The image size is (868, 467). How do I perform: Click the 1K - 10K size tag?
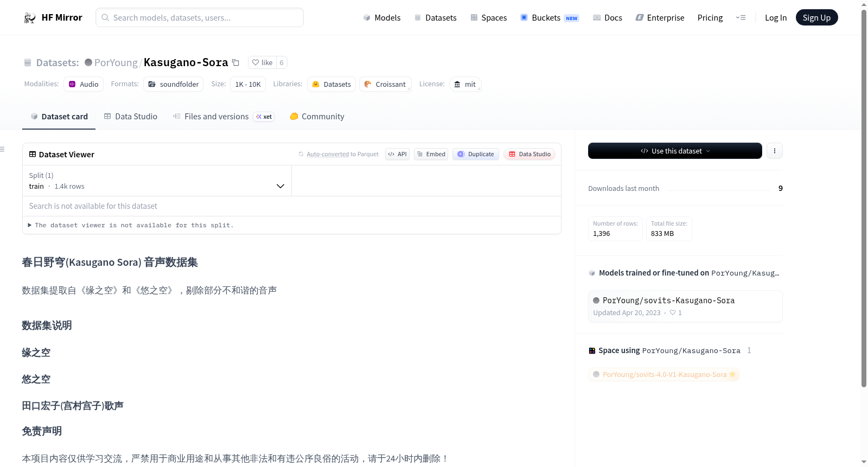click(248, 84)
